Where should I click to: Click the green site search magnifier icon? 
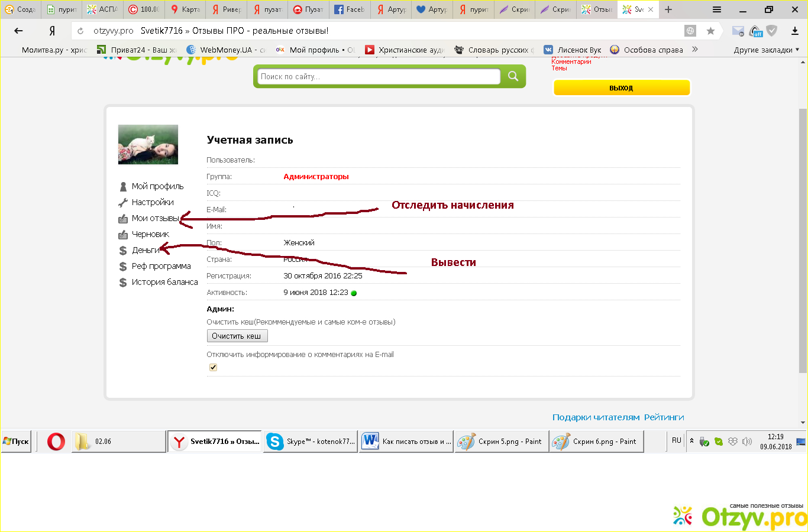pos(513,76)
